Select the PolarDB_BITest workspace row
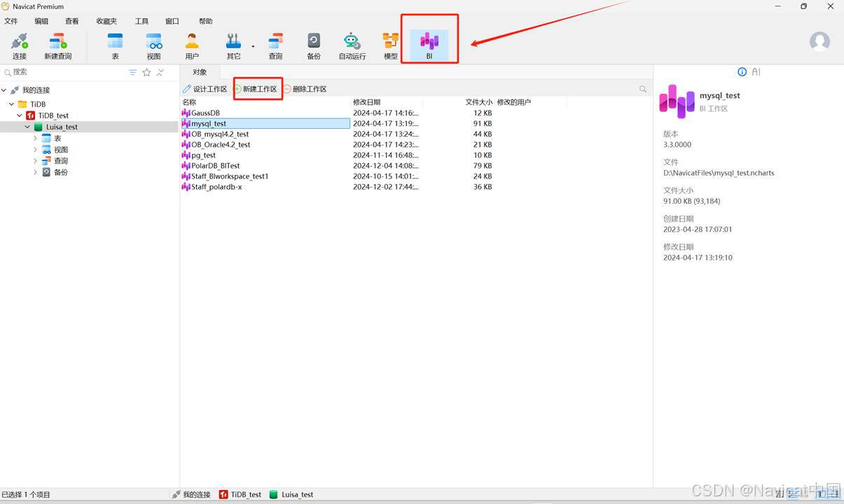 [265, 165]
